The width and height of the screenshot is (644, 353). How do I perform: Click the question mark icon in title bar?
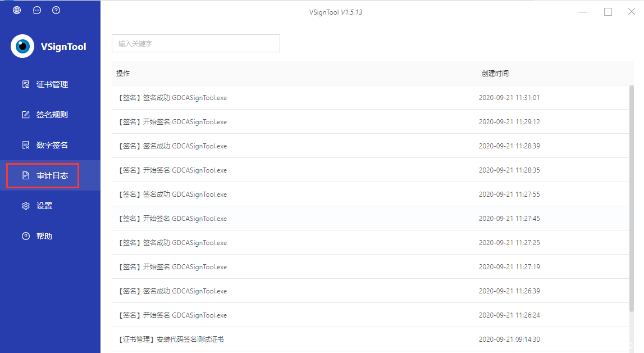pos(56,10)
